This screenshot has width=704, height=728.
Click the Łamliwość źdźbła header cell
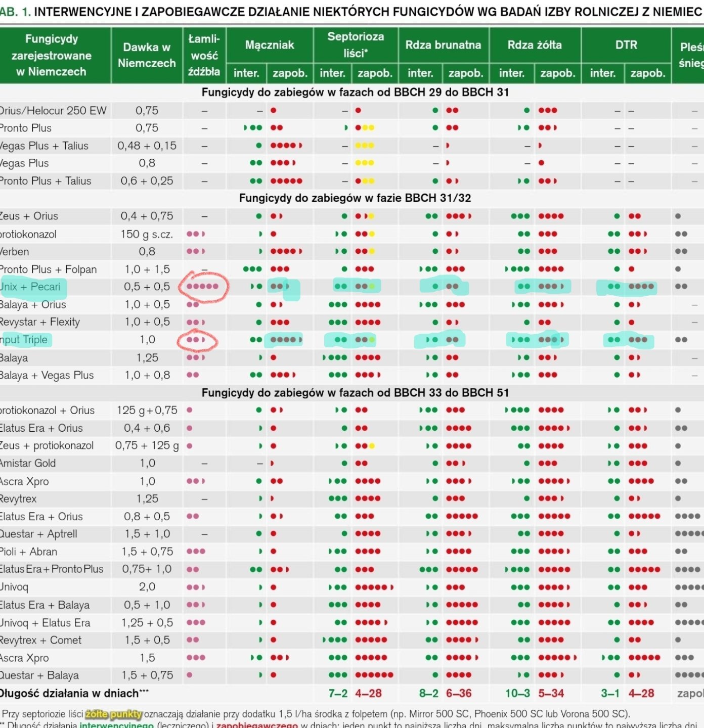(x=204, y=55)
